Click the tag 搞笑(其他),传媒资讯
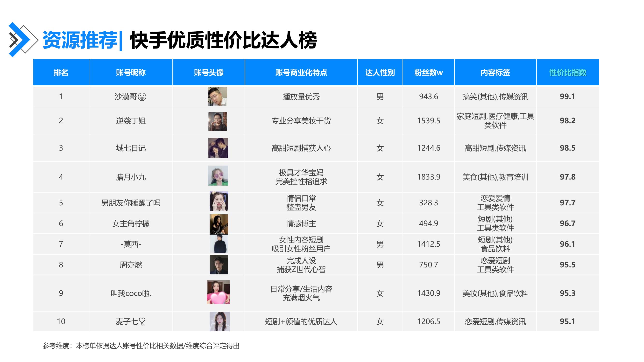Viewport: 644px width, 362px height. point(495,97)
